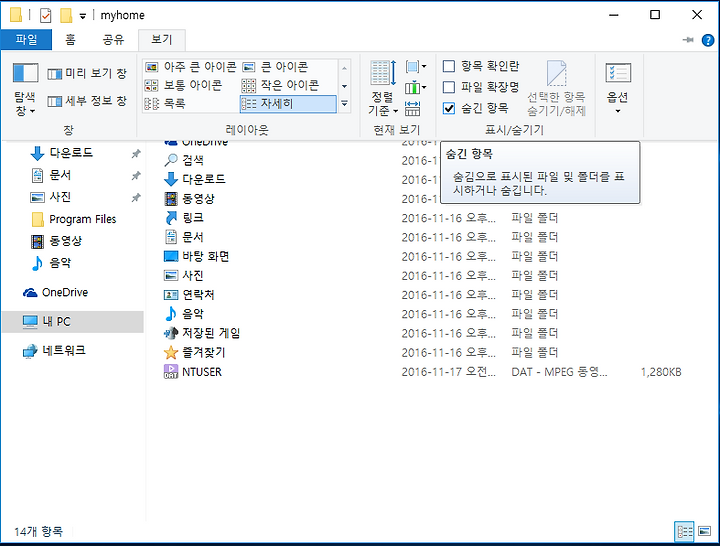Click size all columns to fit icon
This screenshot has height=546, width=720.
point(412,109)
